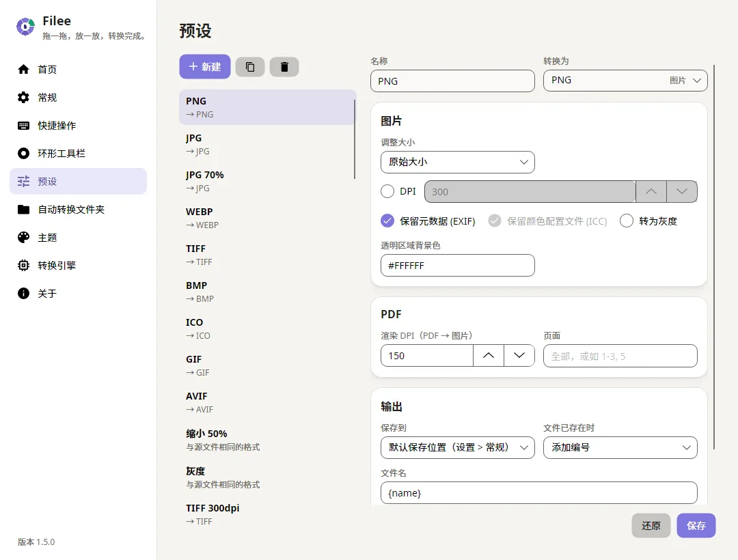738x560 pixels.
Task: Select the WEBP preset
Action: pyautogui.click(x=266, y=218)
